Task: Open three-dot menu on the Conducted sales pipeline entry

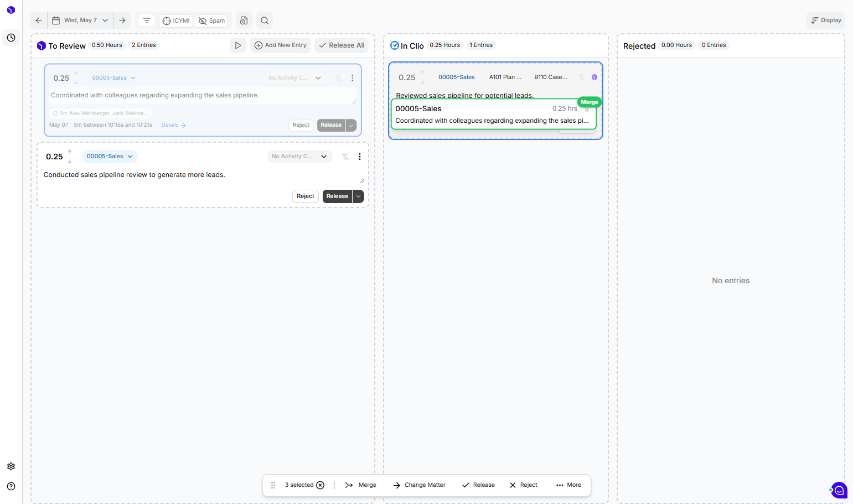Action: click(360, 157)
